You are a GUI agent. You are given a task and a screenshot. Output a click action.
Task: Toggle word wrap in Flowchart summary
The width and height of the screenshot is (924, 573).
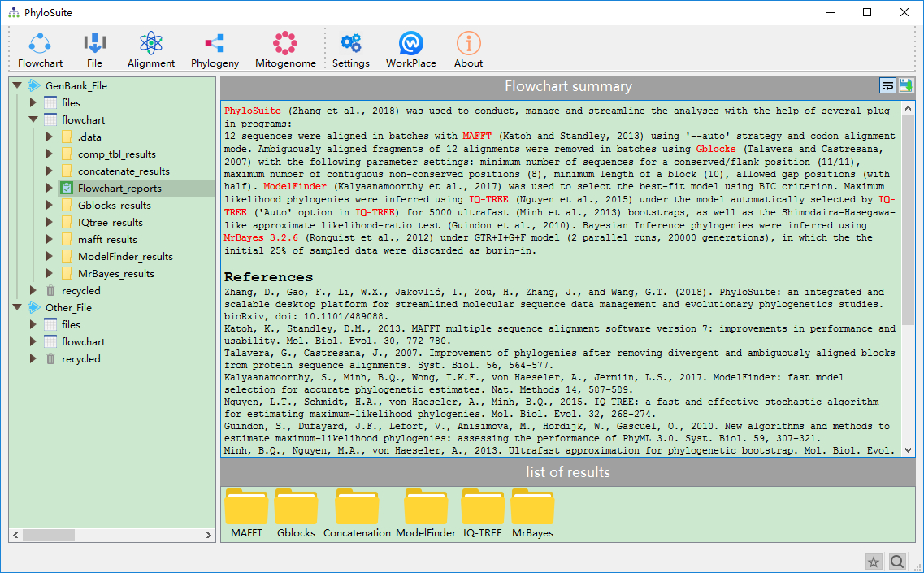(887, 85)
